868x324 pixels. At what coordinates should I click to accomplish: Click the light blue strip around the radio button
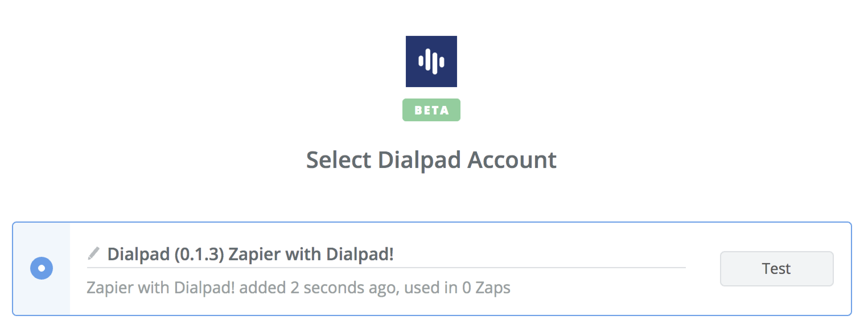[x=42, y=236]
